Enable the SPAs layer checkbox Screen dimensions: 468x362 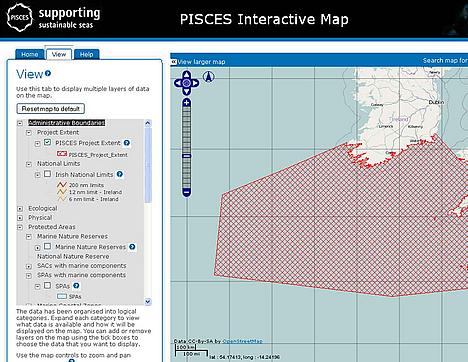(47, 285)
